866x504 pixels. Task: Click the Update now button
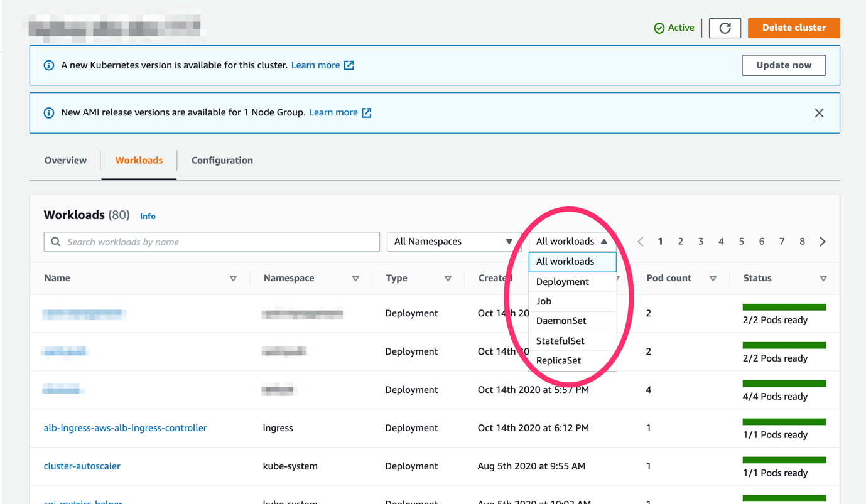pyautogui.click(x=783, y=65)
